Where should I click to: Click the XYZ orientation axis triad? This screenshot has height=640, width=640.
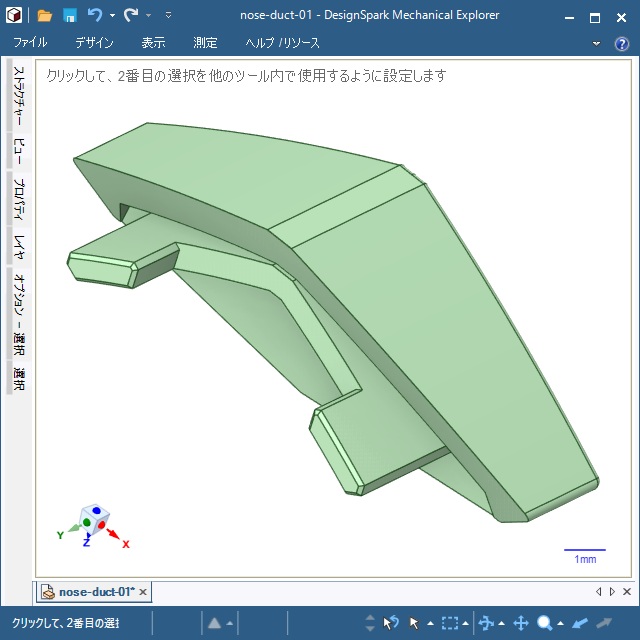(93, 524)
